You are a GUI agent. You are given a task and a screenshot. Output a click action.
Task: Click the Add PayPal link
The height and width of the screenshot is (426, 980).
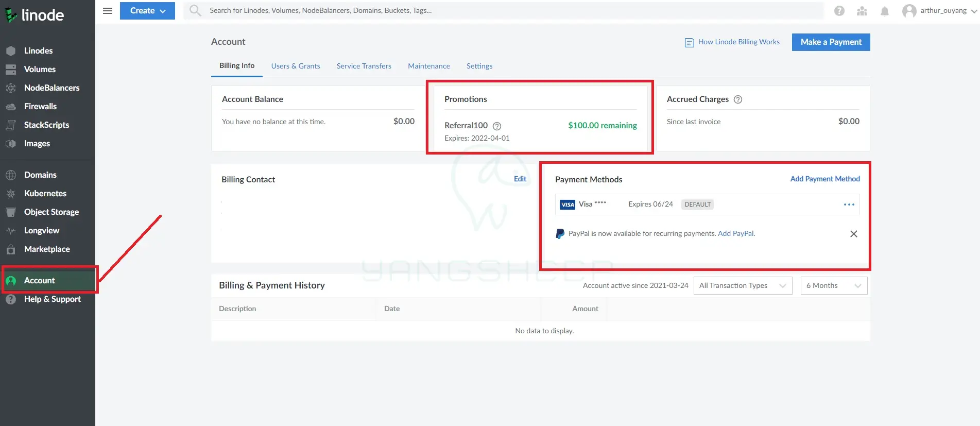(736, 233)
